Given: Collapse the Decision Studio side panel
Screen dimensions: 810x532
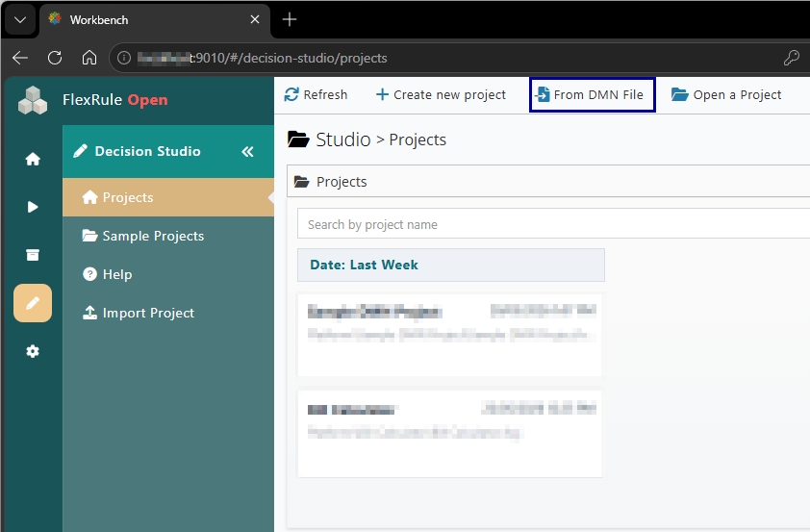Looking at the screenshot, I should pos(248,151).
